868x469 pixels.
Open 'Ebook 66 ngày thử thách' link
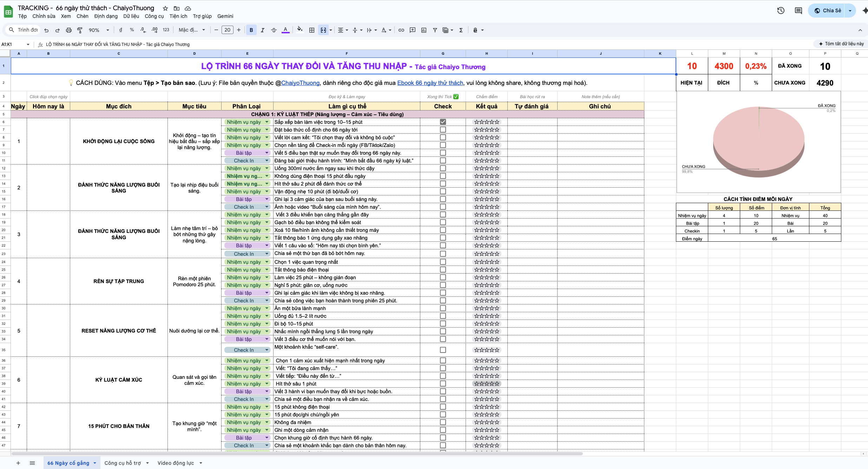click(x=430, y=83)
